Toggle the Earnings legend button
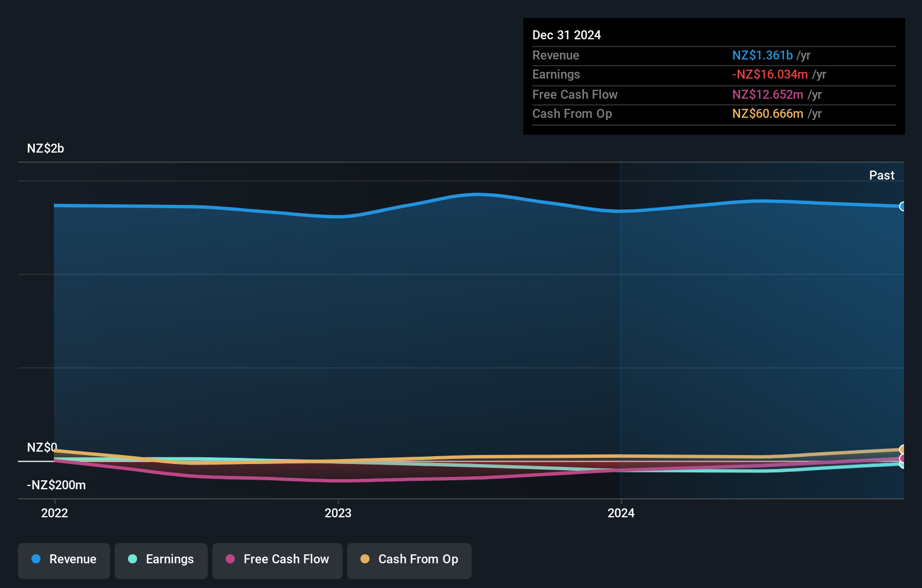 point(161,561)
